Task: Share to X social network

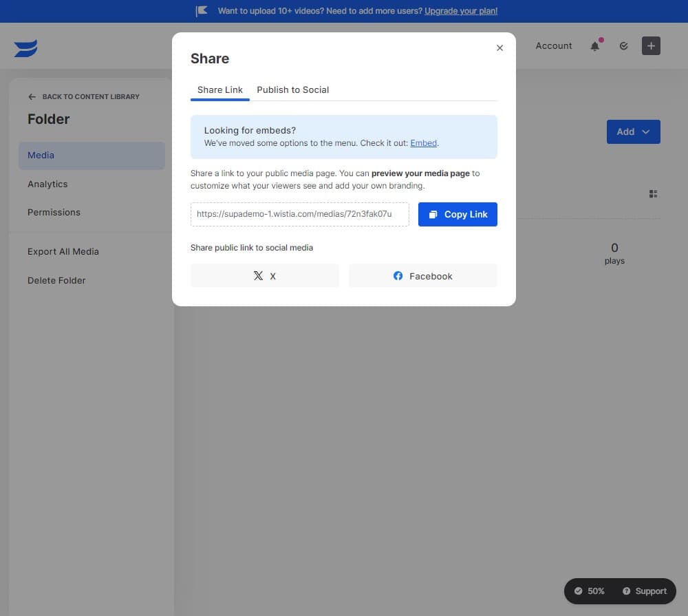Action: point(265,276)
